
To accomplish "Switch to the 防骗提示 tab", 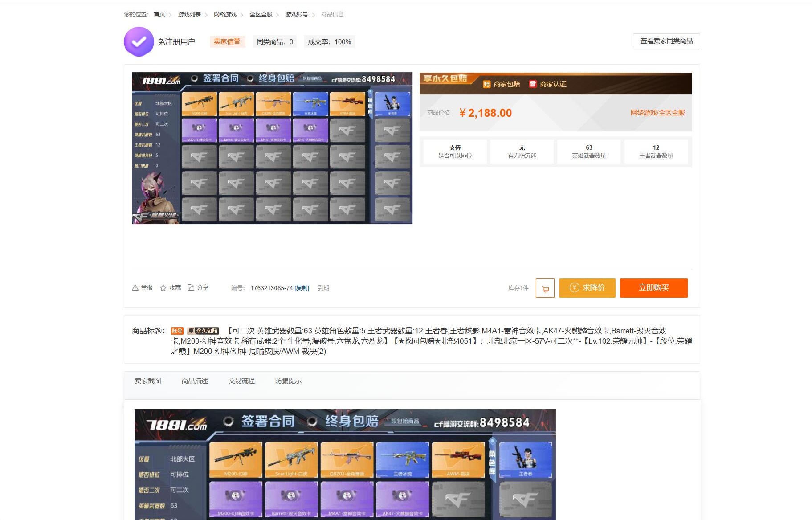I will point(288,381).
